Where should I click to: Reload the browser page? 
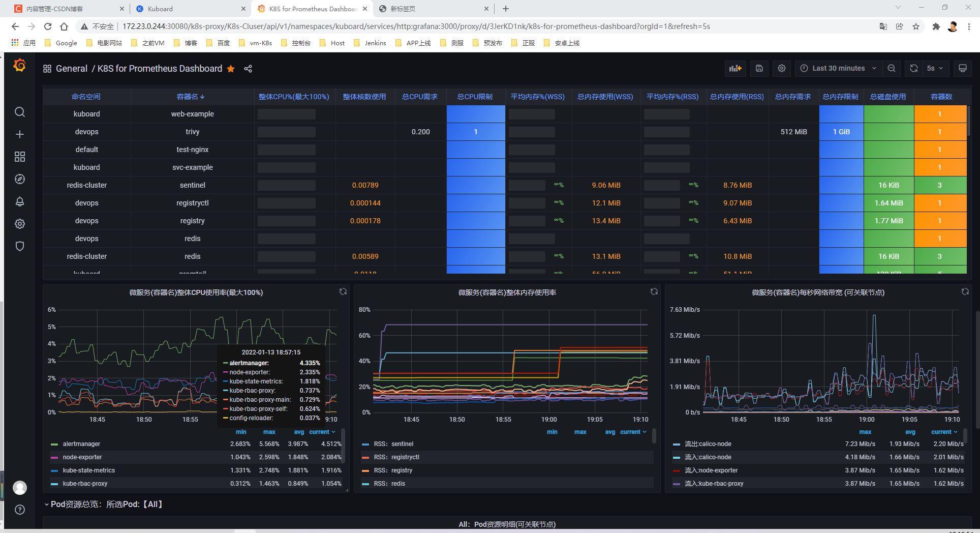[48, 26]
